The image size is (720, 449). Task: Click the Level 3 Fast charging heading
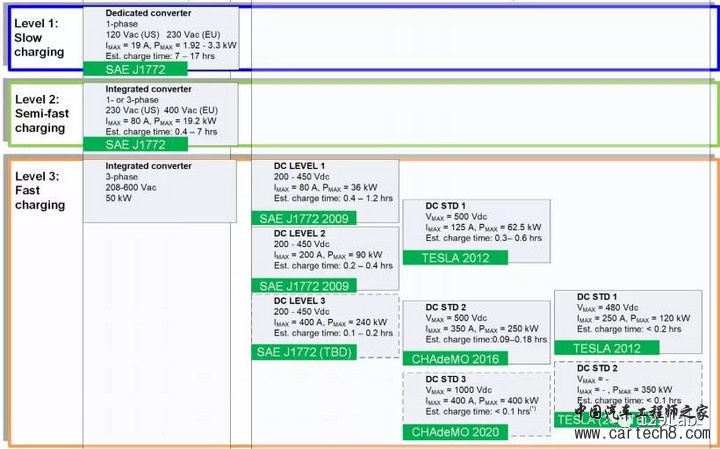40,190
